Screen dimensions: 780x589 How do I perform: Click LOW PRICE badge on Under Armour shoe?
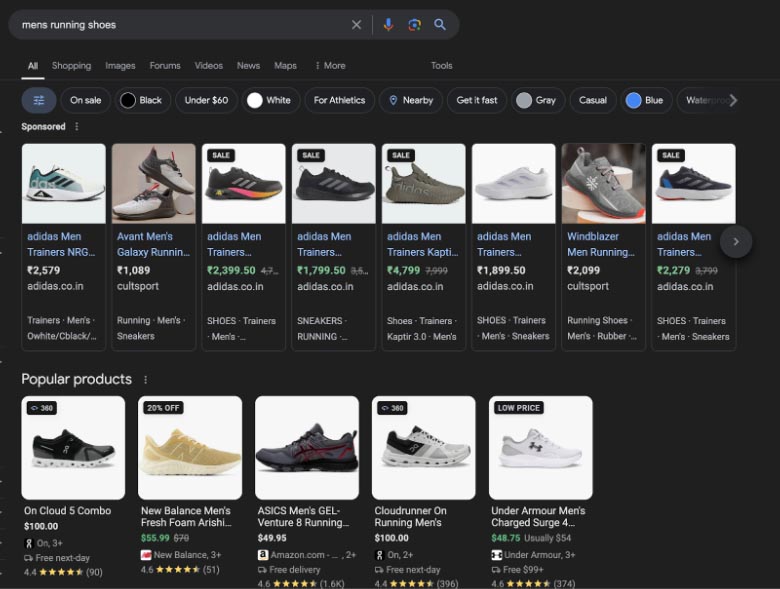point(519,408)
